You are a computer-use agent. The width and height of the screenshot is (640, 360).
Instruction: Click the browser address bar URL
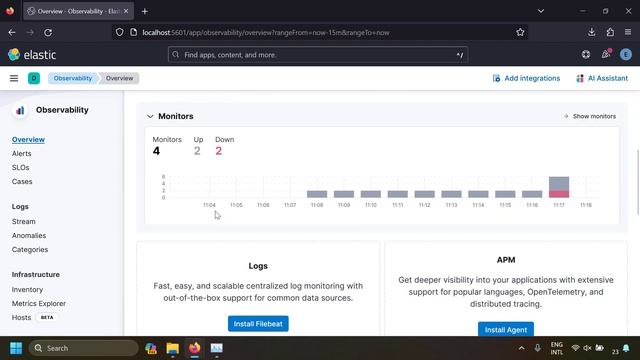point(266,32)
